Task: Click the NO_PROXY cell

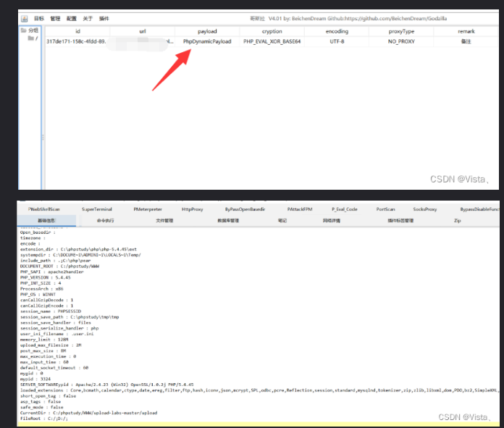Action: coord(401,41)
